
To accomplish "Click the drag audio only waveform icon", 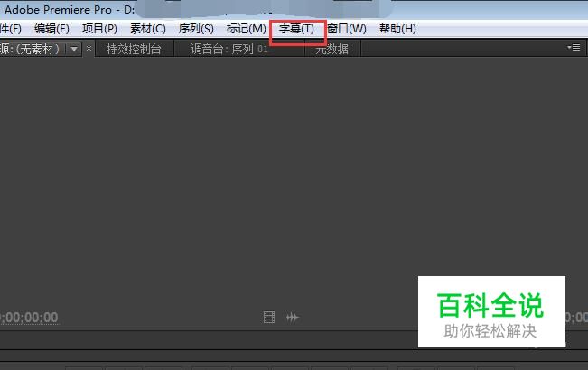I will (292, 318).
